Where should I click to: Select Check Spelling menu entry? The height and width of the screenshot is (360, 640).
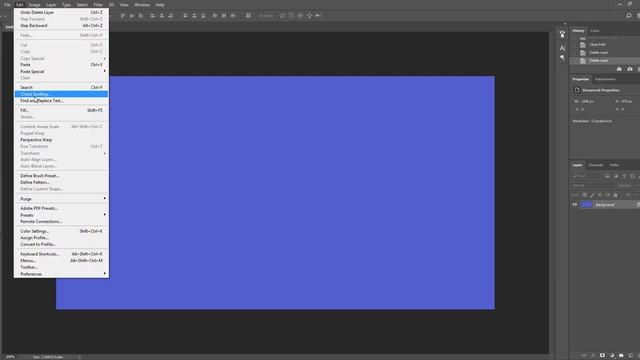point(61,94)
